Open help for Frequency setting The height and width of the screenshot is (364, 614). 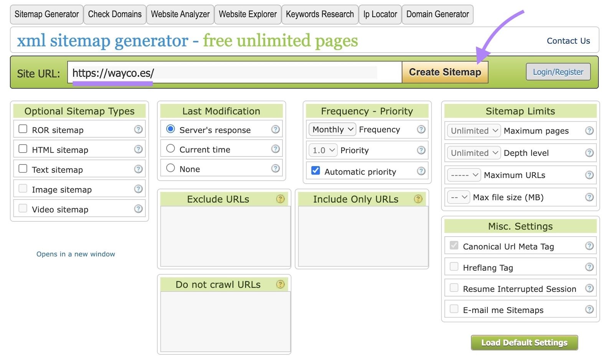(x=421, y=130)
